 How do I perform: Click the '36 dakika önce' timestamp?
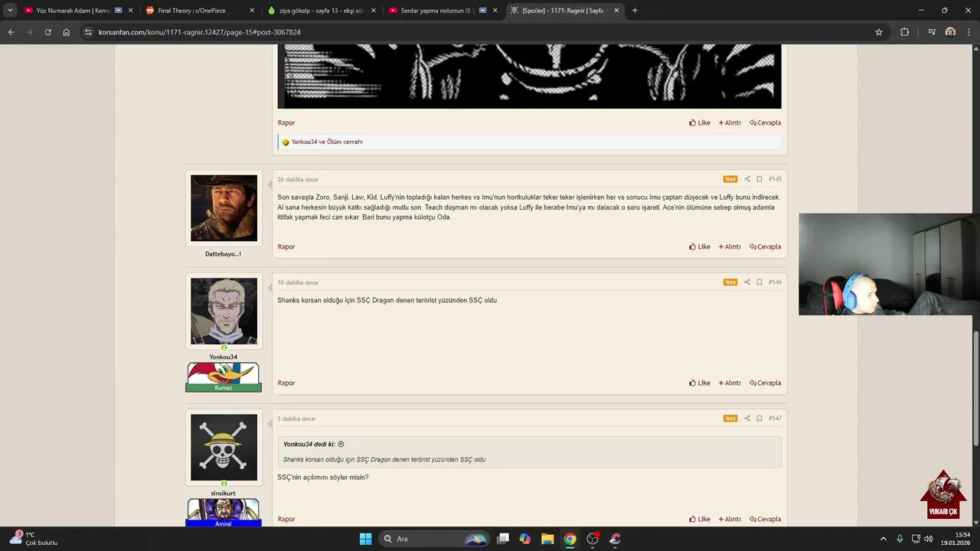(297, 179)
